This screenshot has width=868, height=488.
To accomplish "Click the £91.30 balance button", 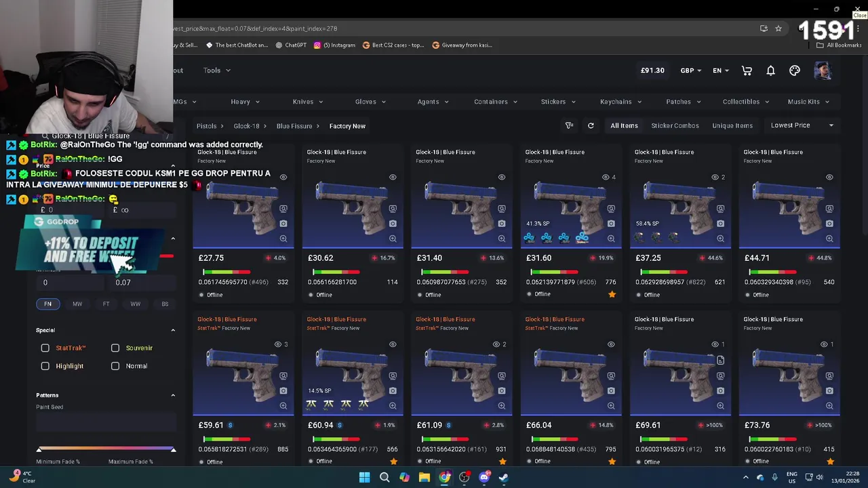I will point(652,70).
